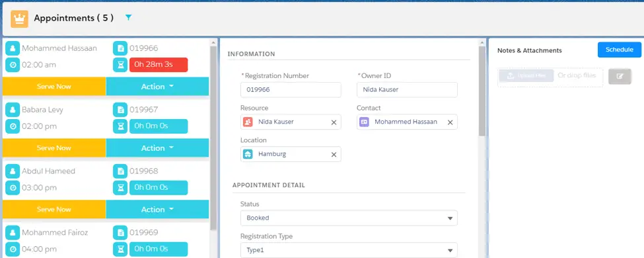Screen dimensions: 644x258
Task: Click the INFORMATION section heading
Action: point(252,54)
